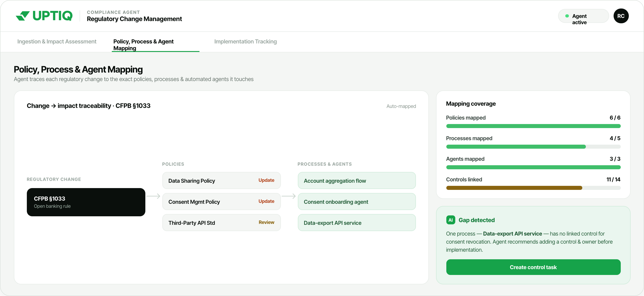The width and height of the screenshot is (644, 296).
Task: Open the Consent Mgmt Policy card
Action: (221, 201)
